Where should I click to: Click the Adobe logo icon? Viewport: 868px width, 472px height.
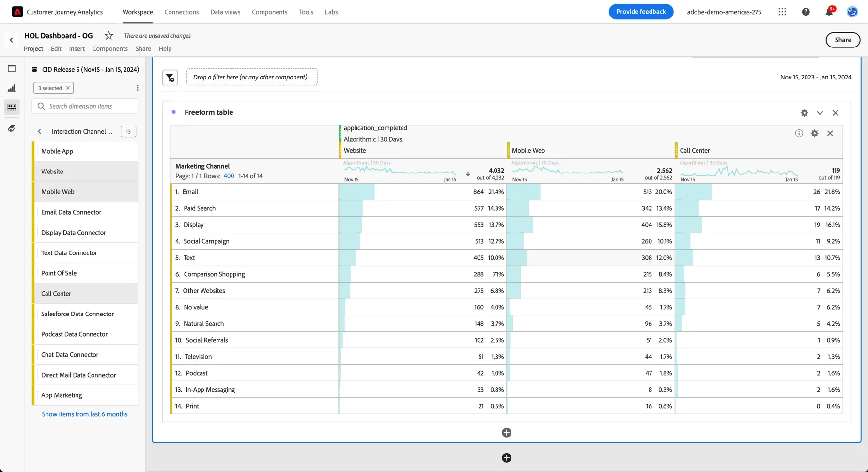click(17, 12)
